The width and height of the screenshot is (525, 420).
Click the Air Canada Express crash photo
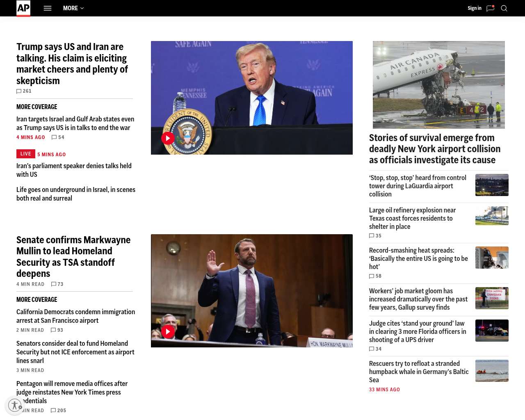439,85
